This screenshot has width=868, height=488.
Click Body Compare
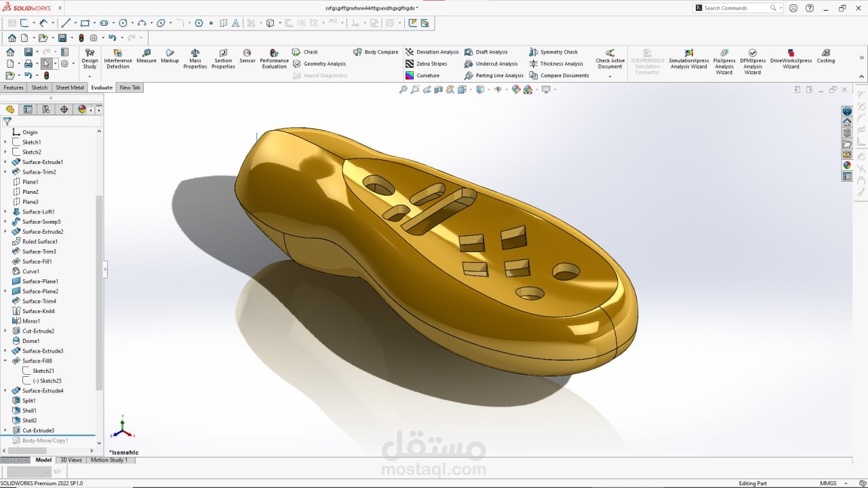(x=376, y=52)
